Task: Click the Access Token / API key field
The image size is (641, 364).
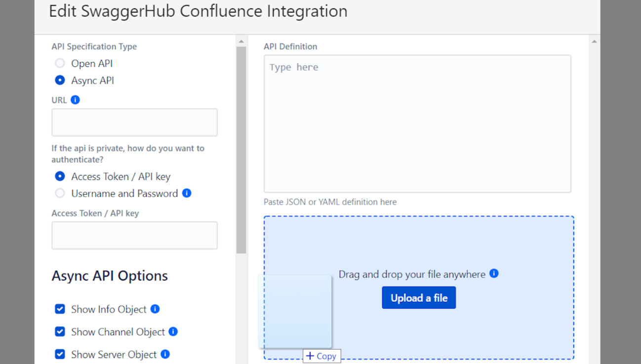Action: (134, 235)
